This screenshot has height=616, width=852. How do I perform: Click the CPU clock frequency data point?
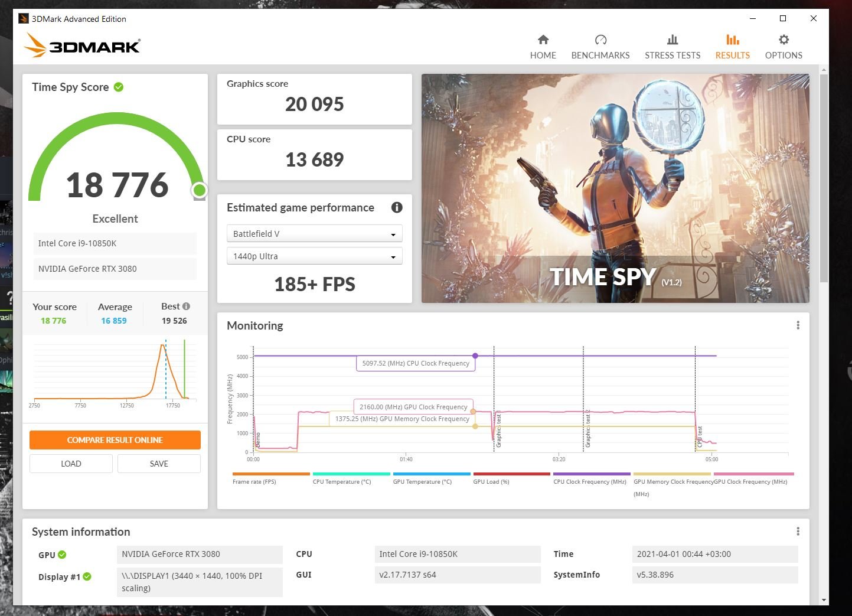[x=475, y=356]
